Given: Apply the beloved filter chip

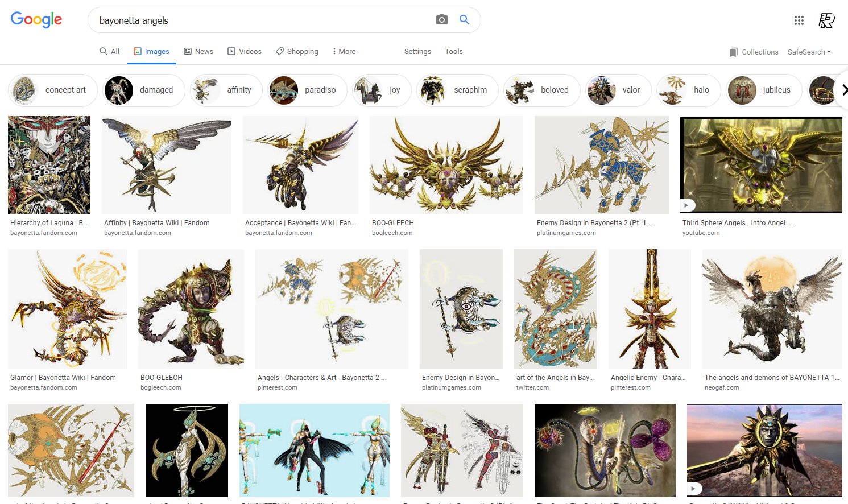Looking at the screenshot, I should pos(541,90).
